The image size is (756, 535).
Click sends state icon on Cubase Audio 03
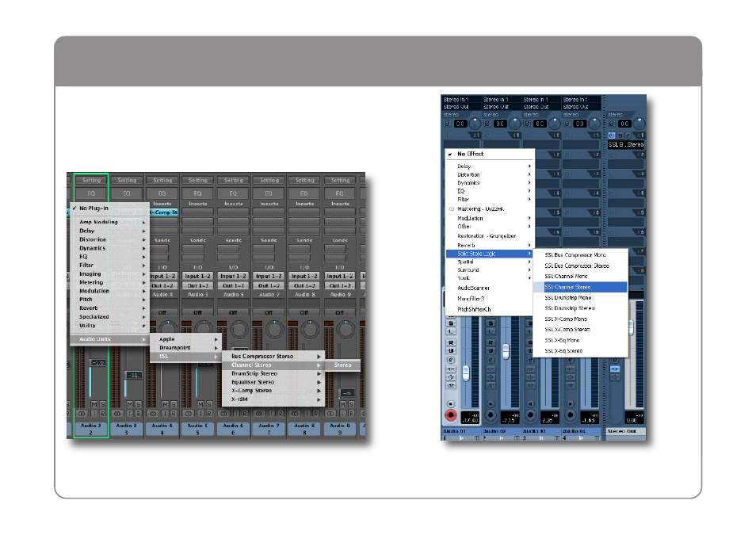[x=530, y=385]
